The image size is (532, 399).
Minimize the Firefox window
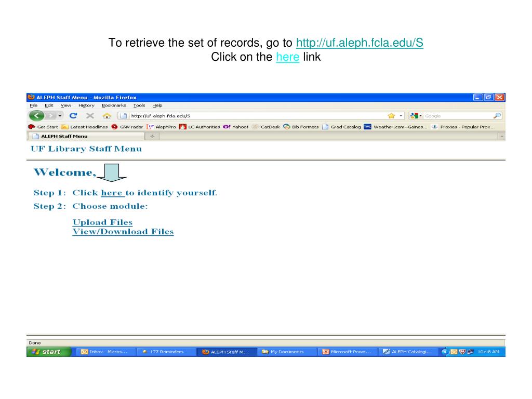point(478,97)
